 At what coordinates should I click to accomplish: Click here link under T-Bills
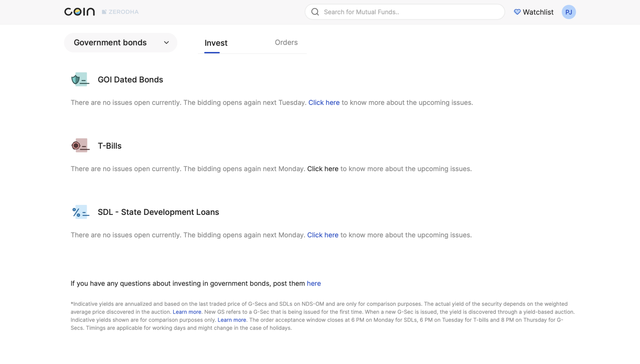tap(322, 169)
